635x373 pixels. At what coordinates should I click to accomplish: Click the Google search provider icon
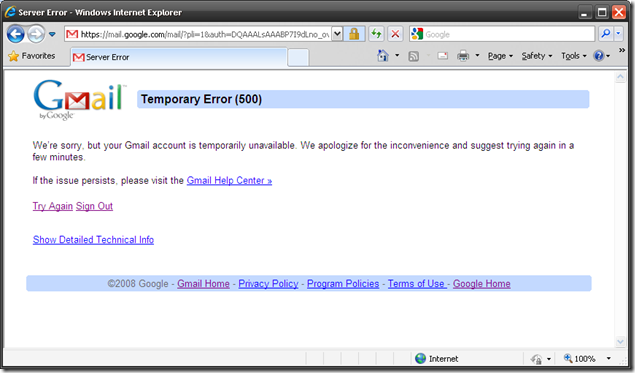(x=417, y=34)
